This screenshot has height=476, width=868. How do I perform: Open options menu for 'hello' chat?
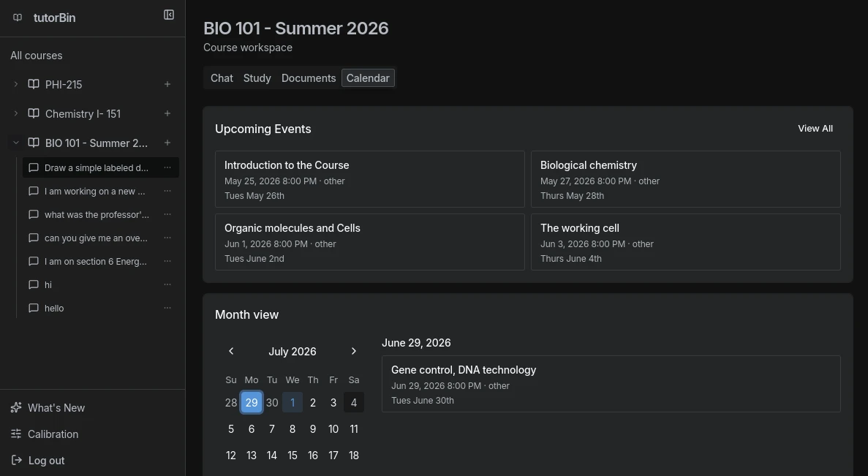(x=167, y=308)
